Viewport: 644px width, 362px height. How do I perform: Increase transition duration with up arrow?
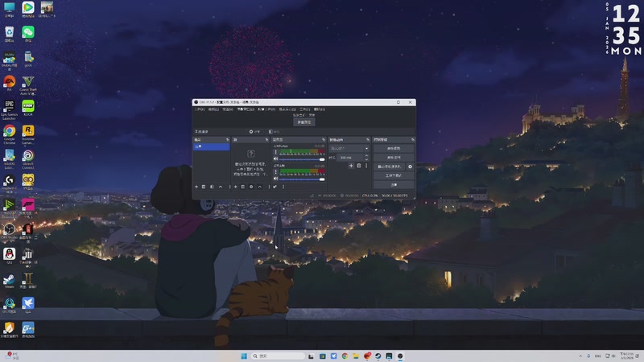click(366, 155)
